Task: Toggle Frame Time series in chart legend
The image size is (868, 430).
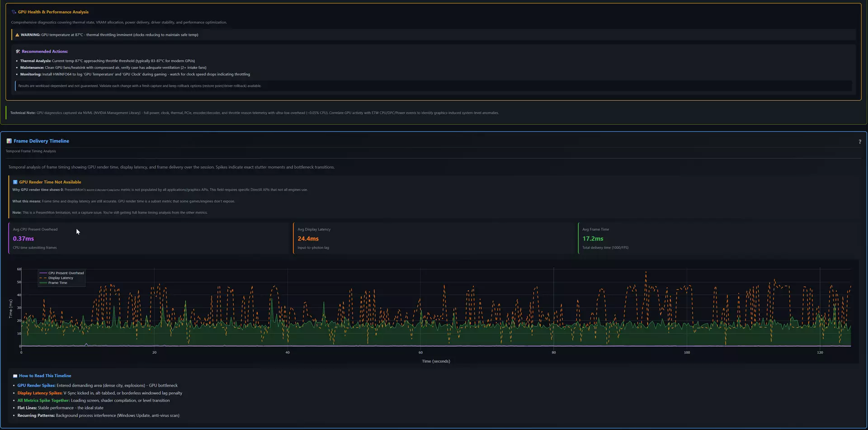Action: click(x=53, y=283)
